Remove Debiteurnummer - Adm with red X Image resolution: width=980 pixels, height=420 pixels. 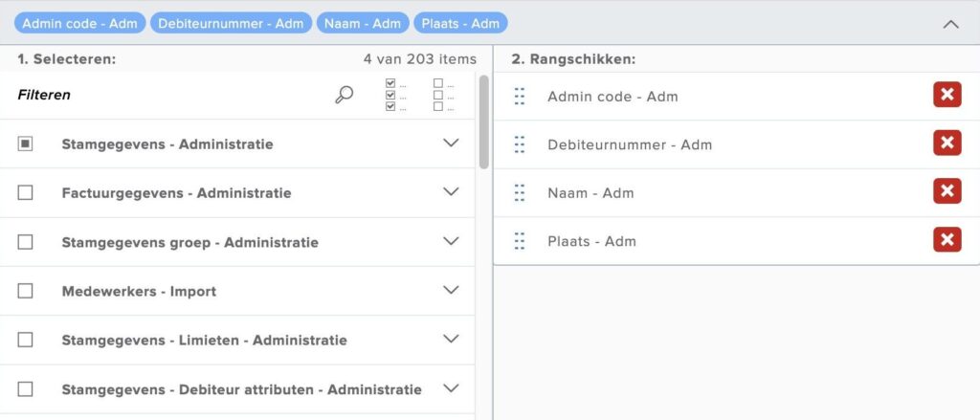coord(947,144)
